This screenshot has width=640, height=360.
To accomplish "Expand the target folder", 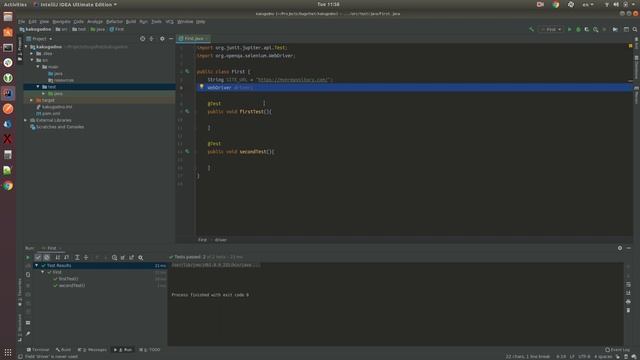I will coord(32,100).
